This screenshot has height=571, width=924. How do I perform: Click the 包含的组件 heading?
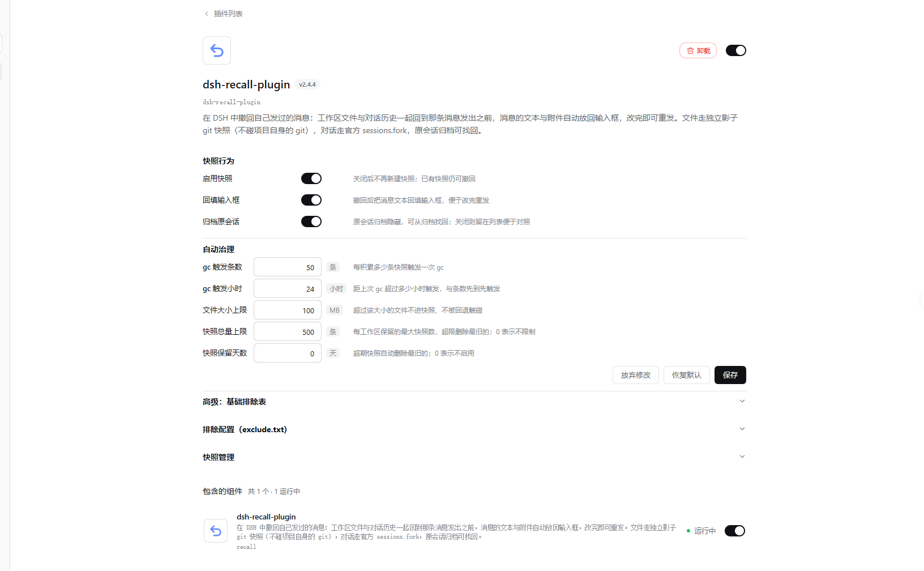click(223, 491)
